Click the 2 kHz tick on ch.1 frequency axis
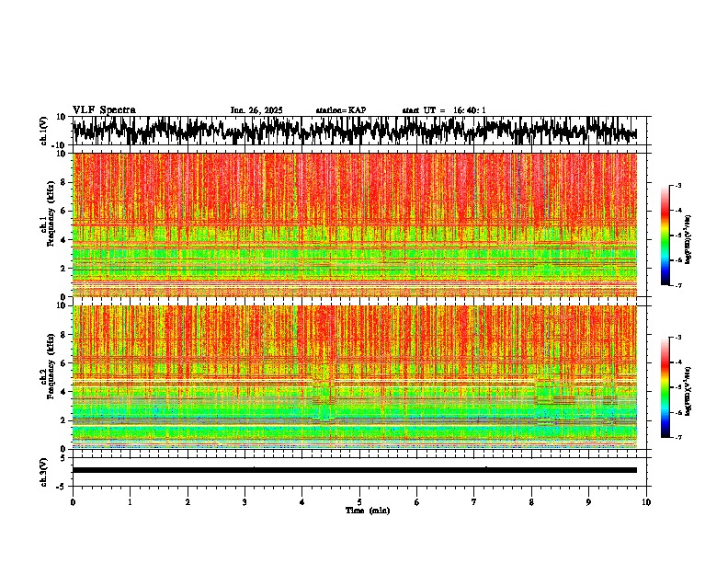This screenshot has height=563, width=728. (63, 269)
